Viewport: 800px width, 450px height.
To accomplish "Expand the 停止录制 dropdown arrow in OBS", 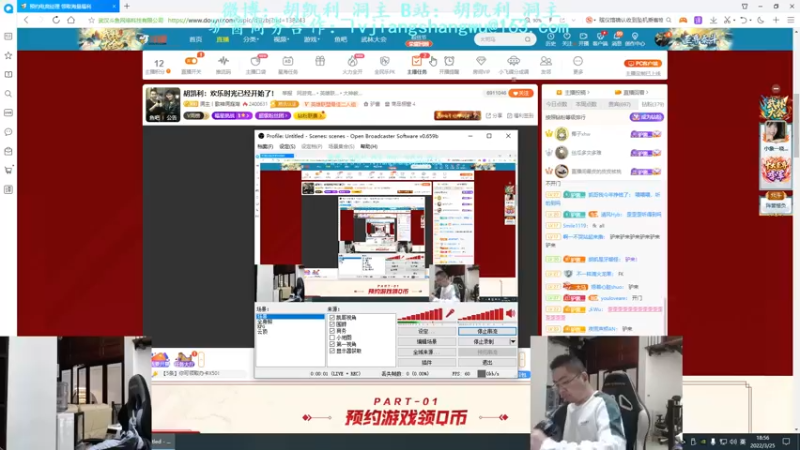I will coord(513,342).
